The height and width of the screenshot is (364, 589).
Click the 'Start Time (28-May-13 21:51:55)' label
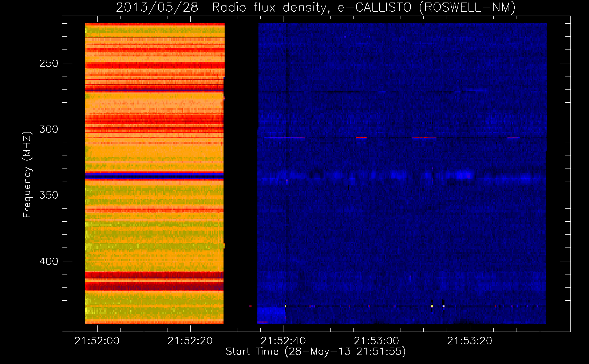[x=316, y=352]
